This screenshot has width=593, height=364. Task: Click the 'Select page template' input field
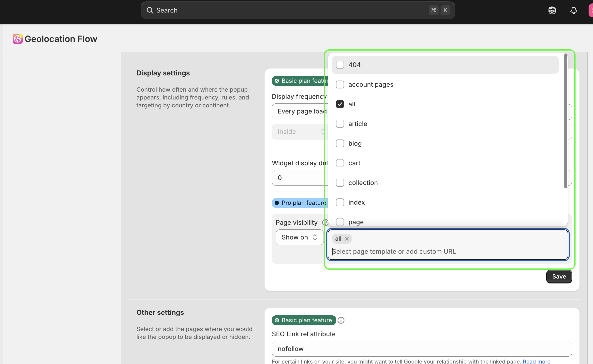(x=418, y=251)
